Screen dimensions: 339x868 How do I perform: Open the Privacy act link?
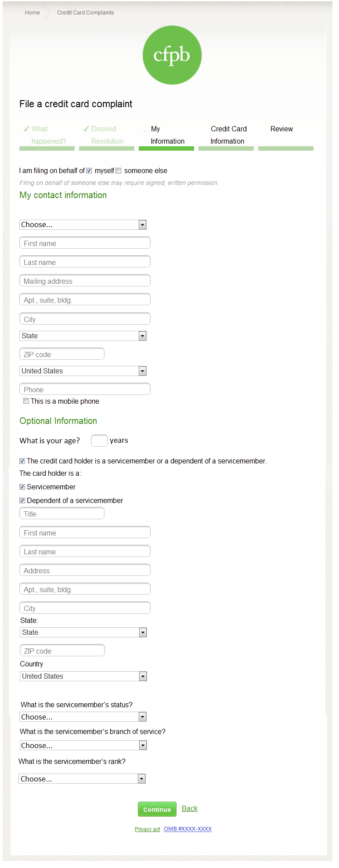pos(147,829)
